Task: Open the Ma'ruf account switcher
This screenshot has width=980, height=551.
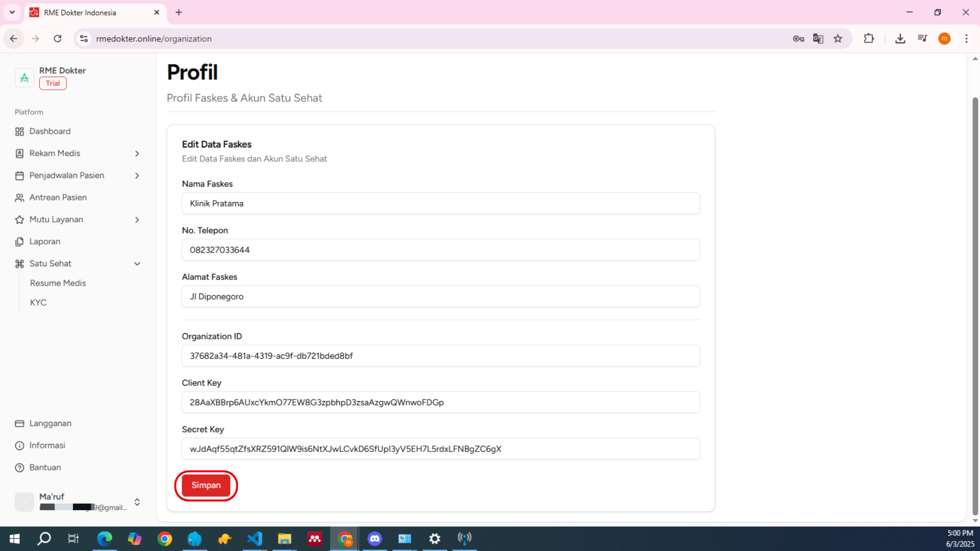Action: [137, 502]
